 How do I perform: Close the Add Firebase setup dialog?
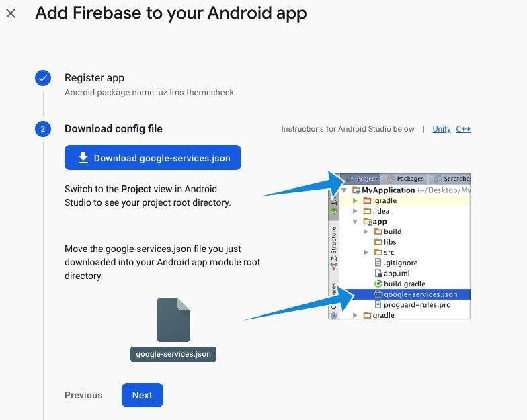(x=11, y=13)
